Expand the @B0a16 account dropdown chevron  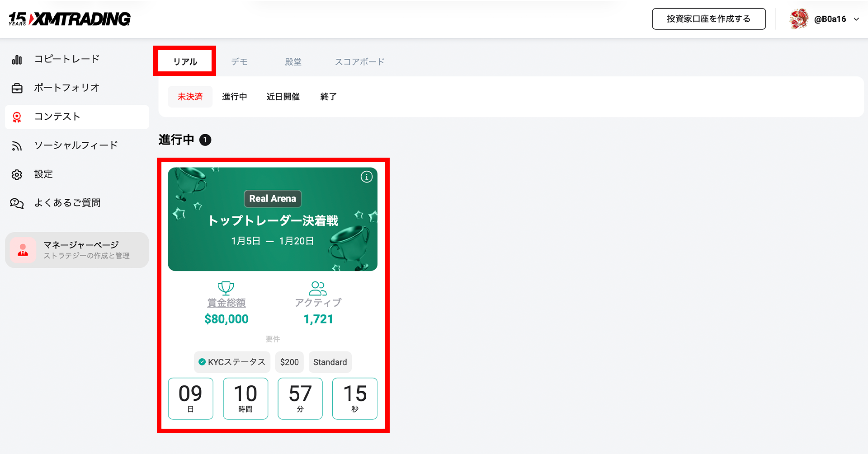coord(856,19)
